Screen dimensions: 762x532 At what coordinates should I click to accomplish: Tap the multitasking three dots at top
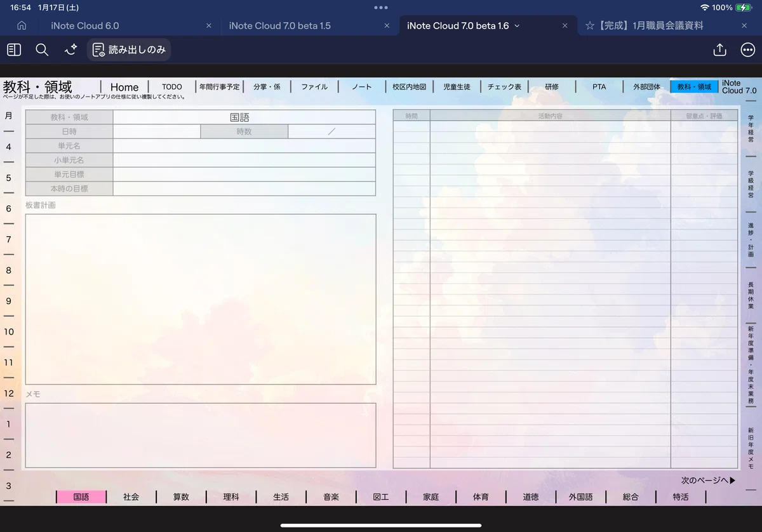click(x=381, y=8)
